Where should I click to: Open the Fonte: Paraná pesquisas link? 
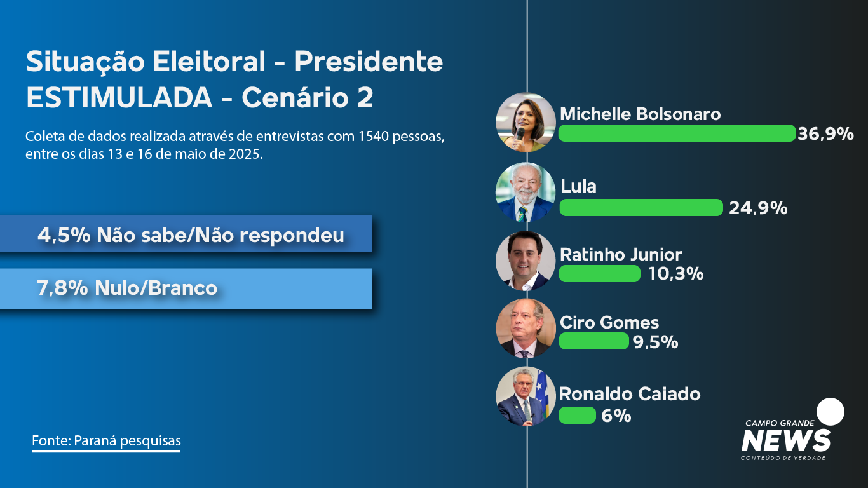[106, 441]
